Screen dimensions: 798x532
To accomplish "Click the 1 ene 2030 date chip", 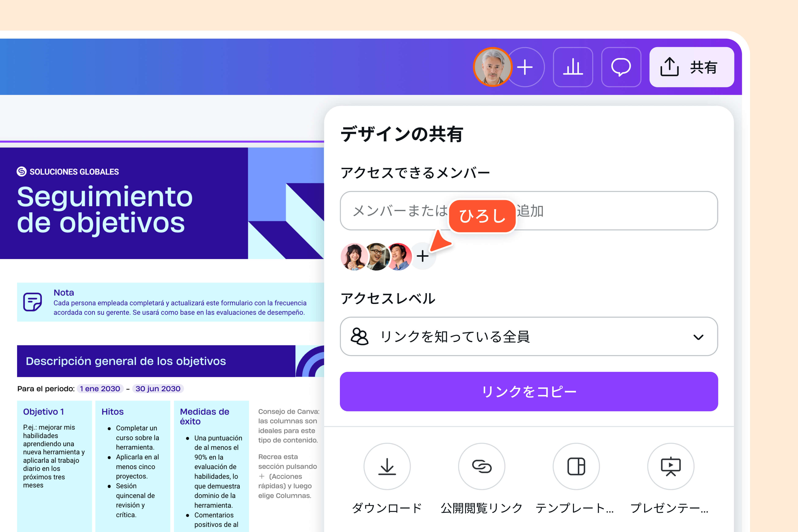I will tap(100, 389).
